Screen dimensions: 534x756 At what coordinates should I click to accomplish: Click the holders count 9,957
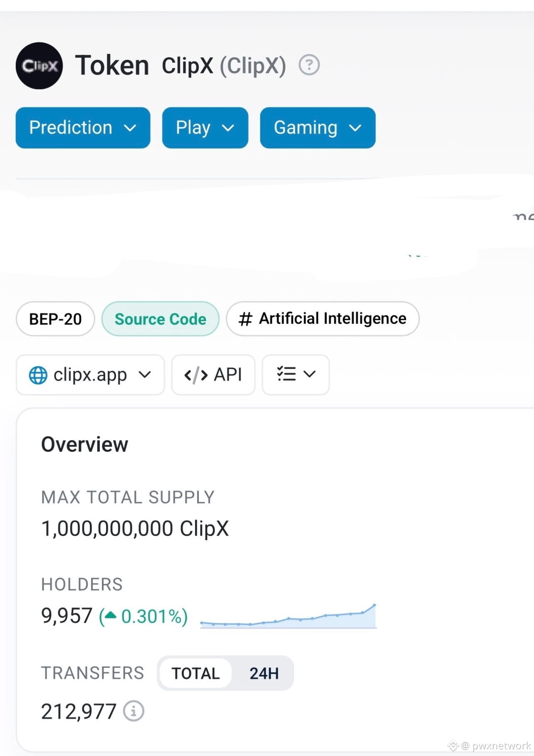pos(67,616)
